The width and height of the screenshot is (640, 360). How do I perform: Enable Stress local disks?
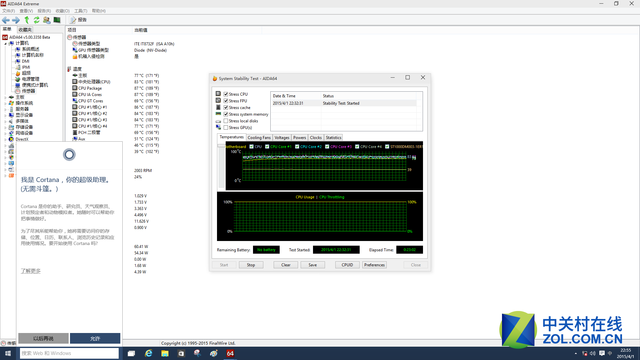tap(226, 121)
